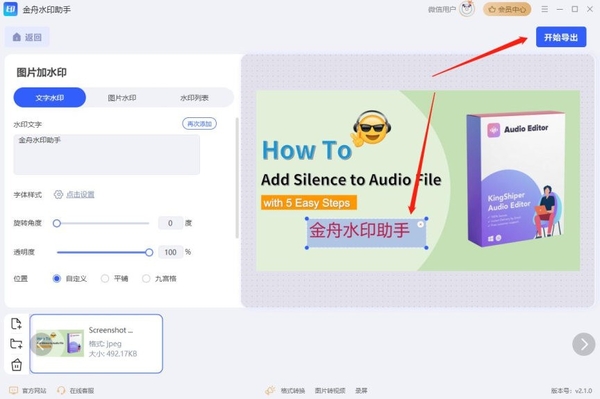Remove watermark with its small x icon
This screenshot has height=399, width=600.
tap(420, 225)
